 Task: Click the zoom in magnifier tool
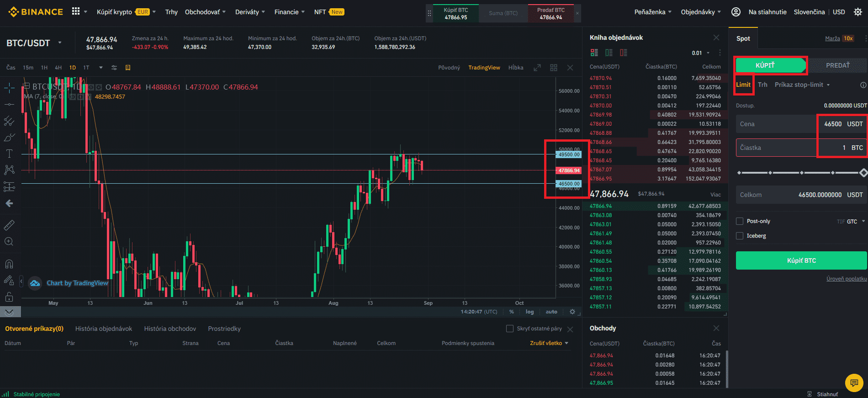point(9,241)
